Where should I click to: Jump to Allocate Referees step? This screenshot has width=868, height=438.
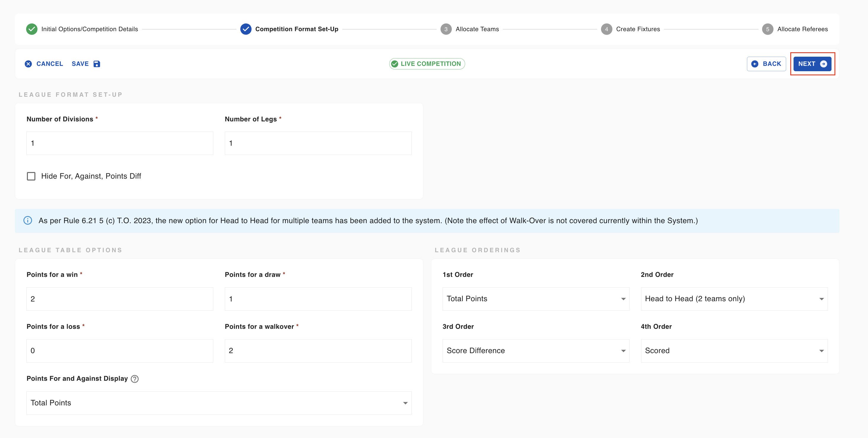802,29
